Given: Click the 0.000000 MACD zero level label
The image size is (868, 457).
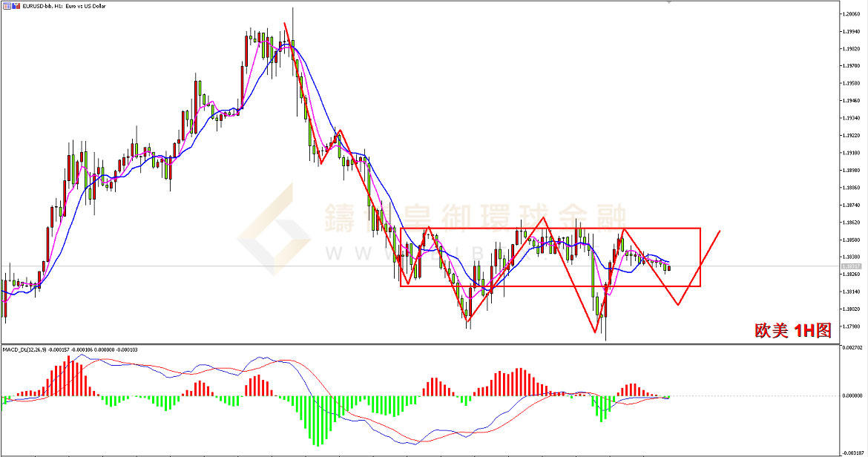Looking at the screenshot, I should [x=852, y=395].
